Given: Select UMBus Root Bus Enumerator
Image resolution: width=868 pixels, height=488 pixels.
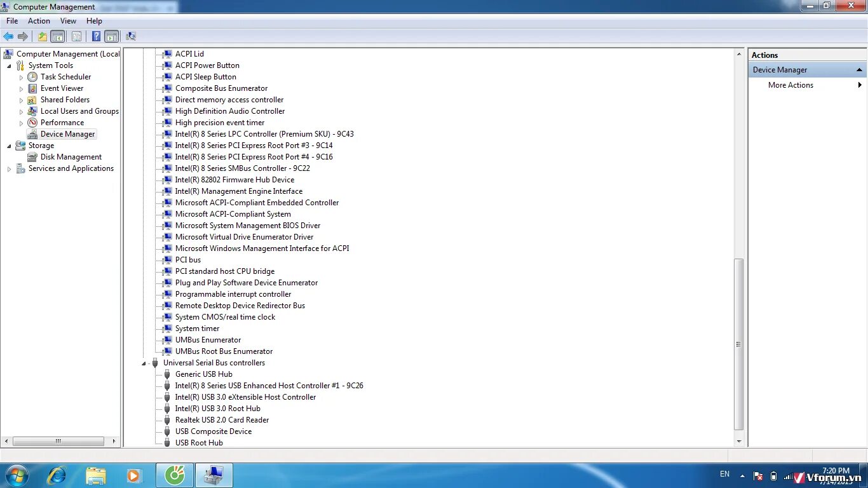Looking at the screenshot, I should 224,351.
